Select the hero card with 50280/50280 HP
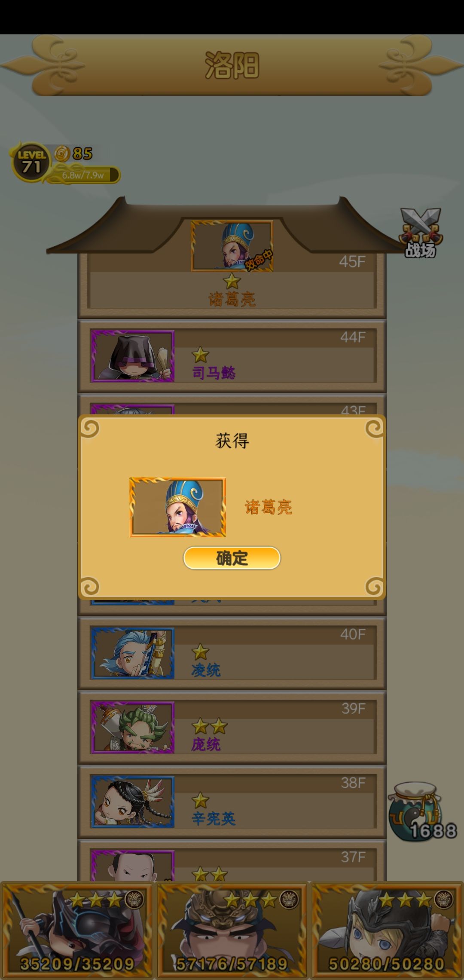The width and height of the screenshot is (464, 980). 387,930
